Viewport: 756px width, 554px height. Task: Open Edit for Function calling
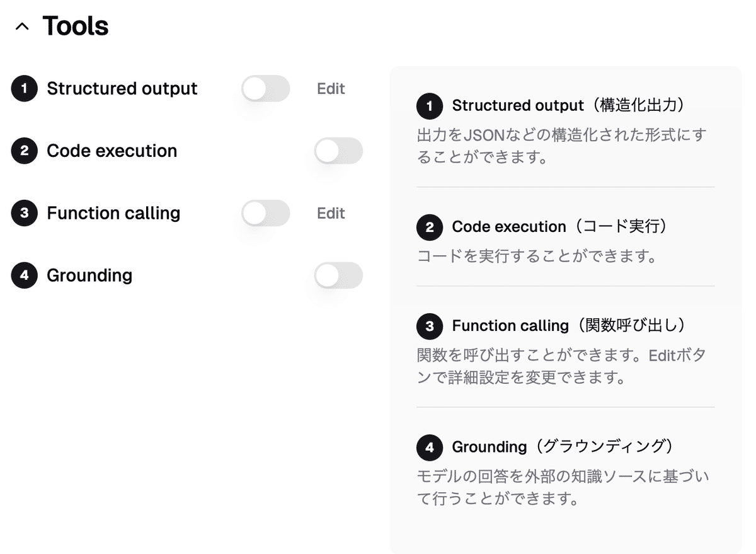[x=331, y=214]
